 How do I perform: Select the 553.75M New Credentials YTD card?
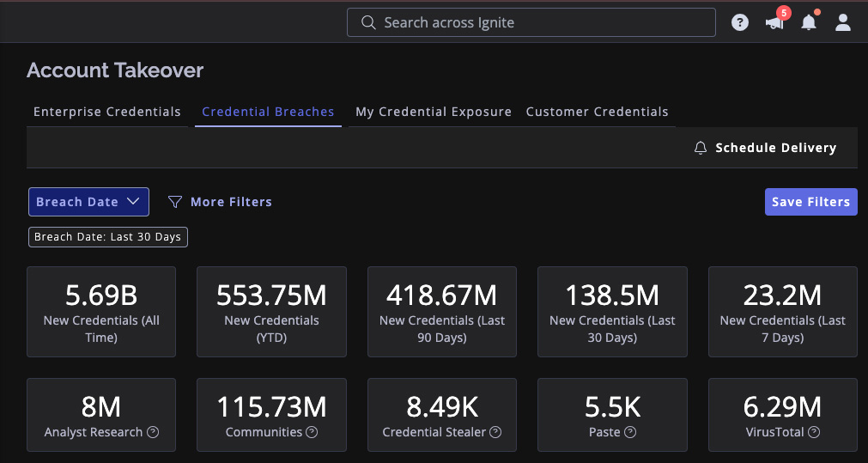tap(272, 312)
